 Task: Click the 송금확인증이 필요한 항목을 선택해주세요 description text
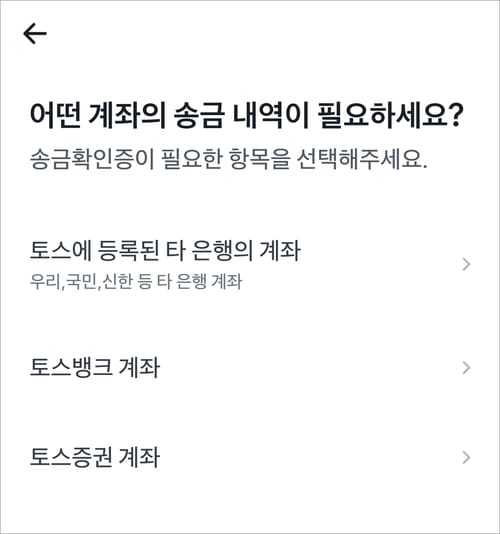(229, 159)
